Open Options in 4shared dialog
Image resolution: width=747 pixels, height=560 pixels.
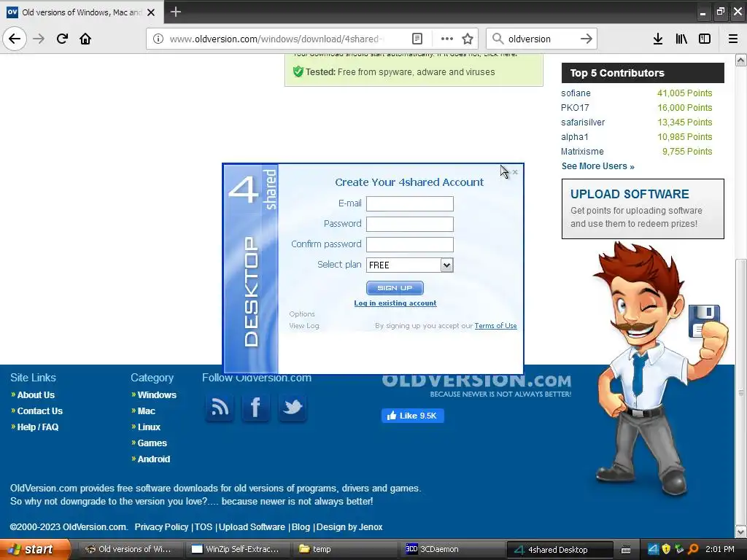tap(302, 314)
